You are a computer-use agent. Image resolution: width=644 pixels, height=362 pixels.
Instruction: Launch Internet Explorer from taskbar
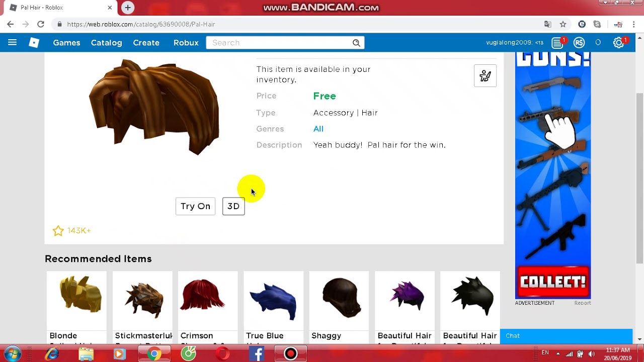click(x=52, y=354)
